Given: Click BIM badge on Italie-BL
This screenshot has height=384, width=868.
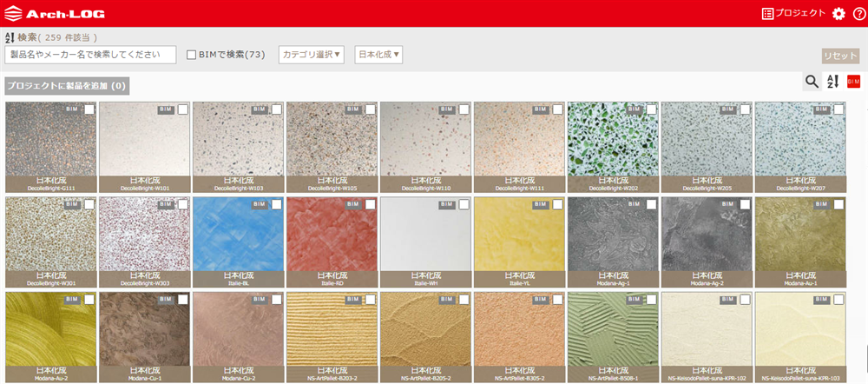Looking at the screenshot, I should (260, 204).
